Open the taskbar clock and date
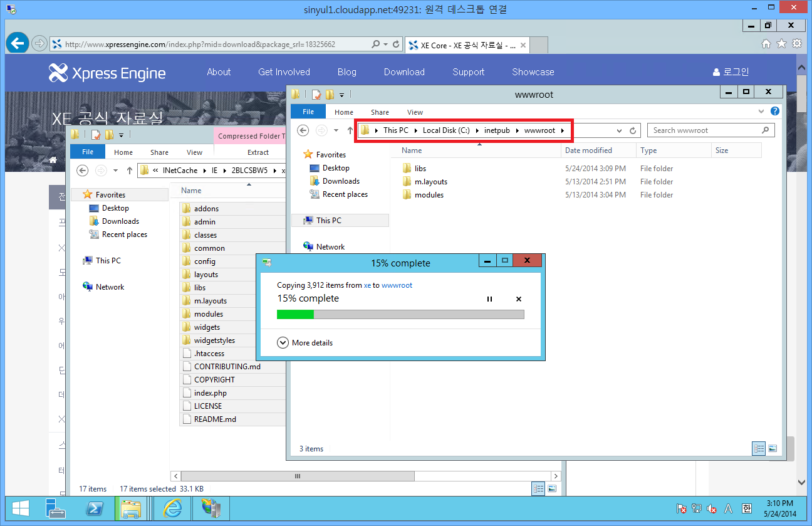The height and width of the screenshot is (526, 812). (780, 508)
